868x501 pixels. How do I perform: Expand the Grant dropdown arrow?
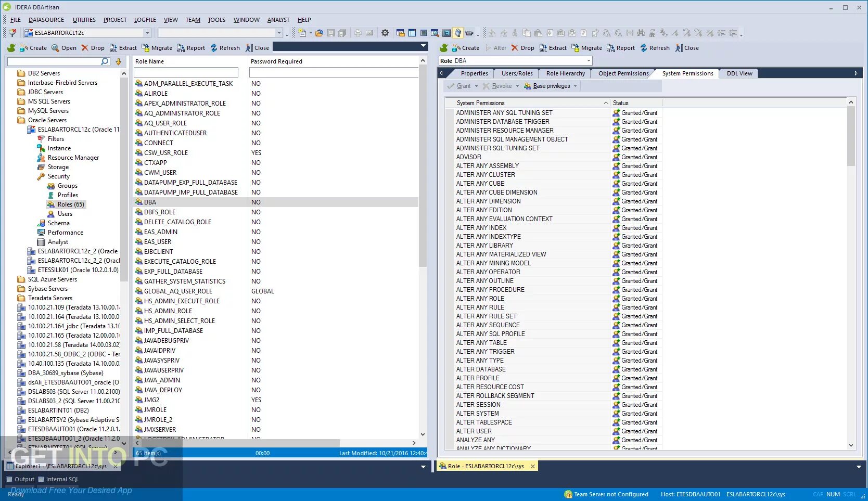click(475, 86)
